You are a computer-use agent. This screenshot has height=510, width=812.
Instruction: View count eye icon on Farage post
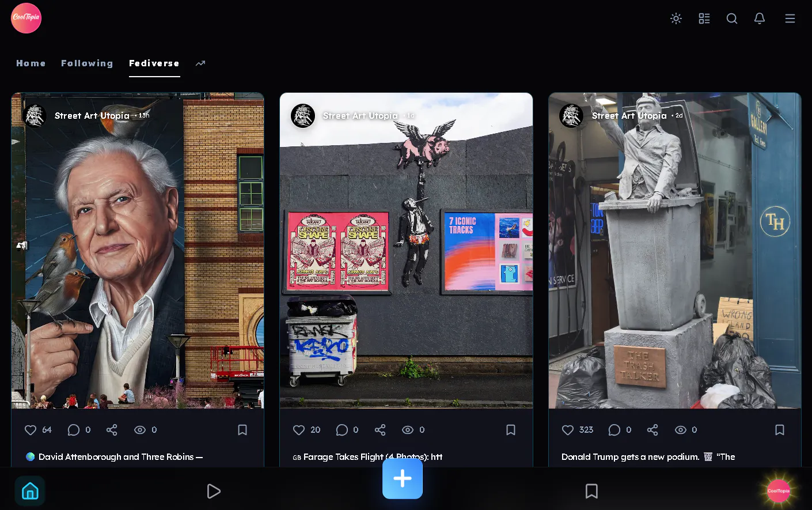[x=408, y=430]
